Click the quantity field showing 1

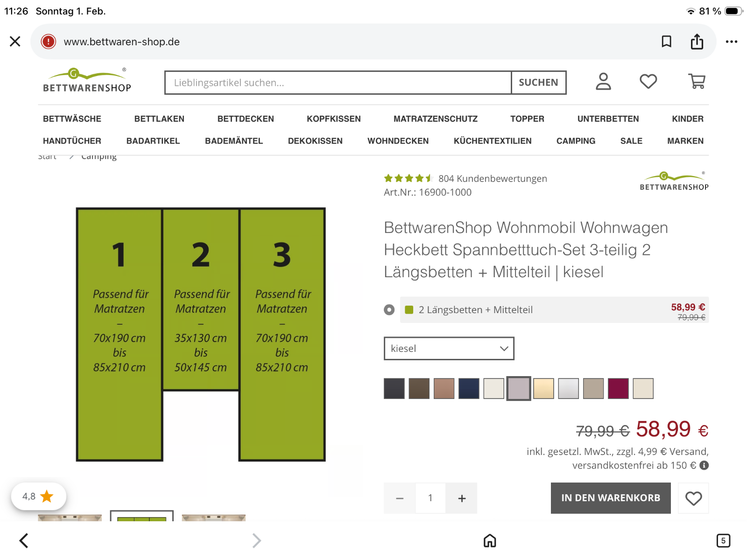[x=430, y=498]
